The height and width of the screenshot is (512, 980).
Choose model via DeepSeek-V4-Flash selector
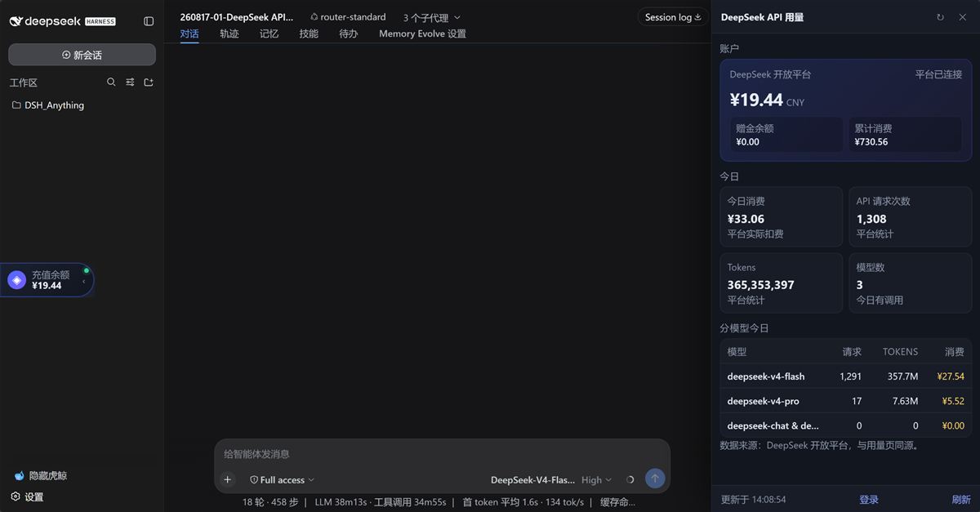[x=532, y=480]
